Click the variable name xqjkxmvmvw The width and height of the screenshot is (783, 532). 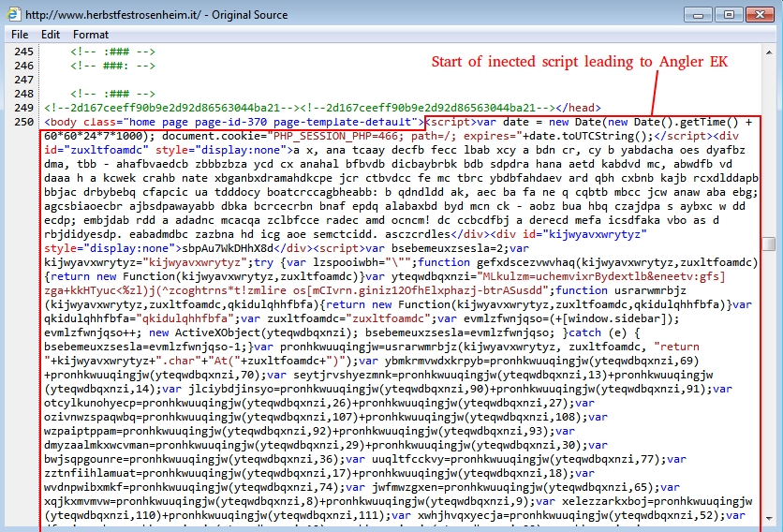pos(77,501)
